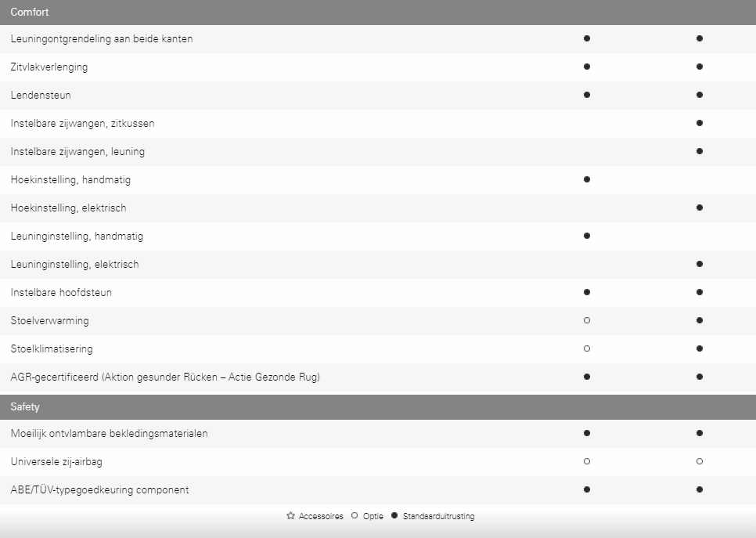Click second-column option circle for Universele zij-airbag
756x538 pixels.
point(700,461)
